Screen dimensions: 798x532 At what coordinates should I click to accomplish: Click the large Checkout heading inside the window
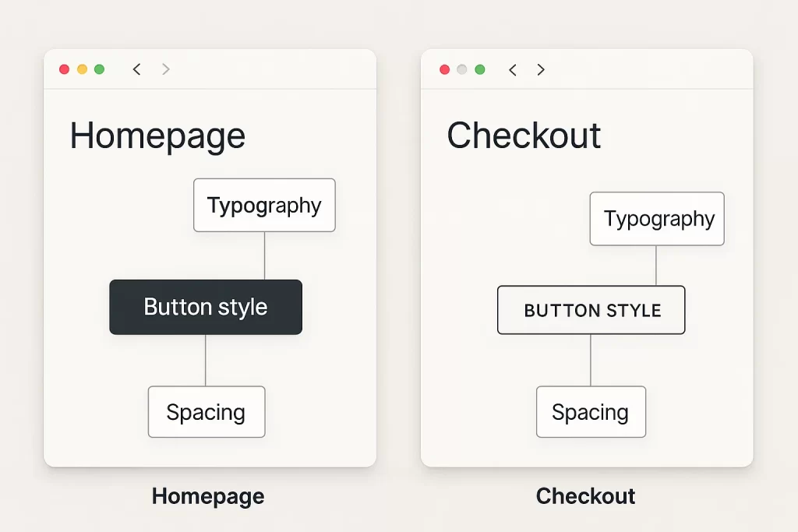(524, 136)
